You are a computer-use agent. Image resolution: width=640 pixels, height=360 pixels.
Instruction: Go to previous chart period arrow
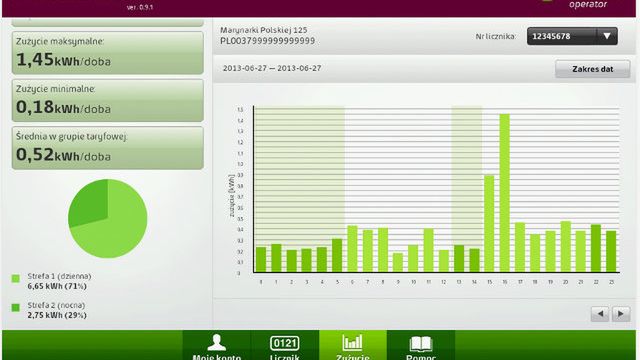coord(600,314)
